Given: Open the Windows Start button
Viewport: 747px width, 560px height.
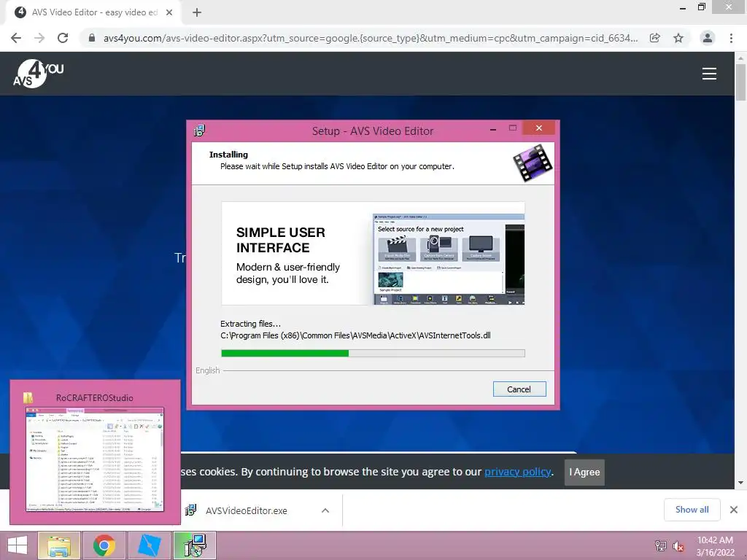Looking at the screenshot, I should click(18, 545).
